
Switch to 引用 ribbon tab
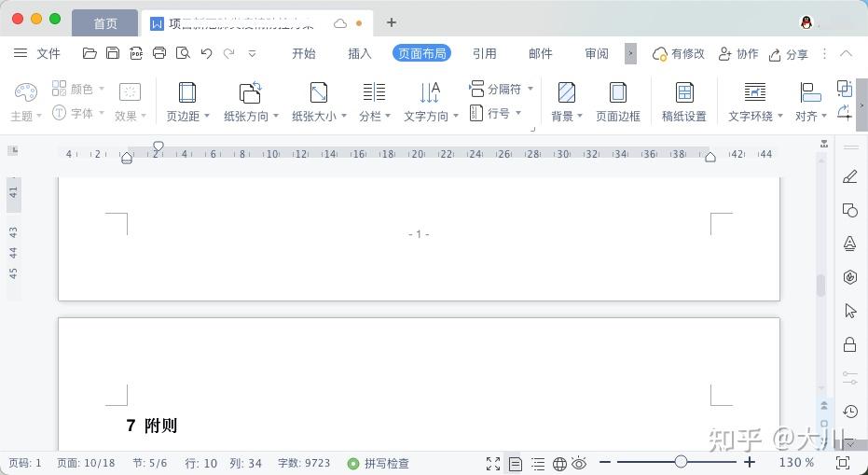click(485, 53)
